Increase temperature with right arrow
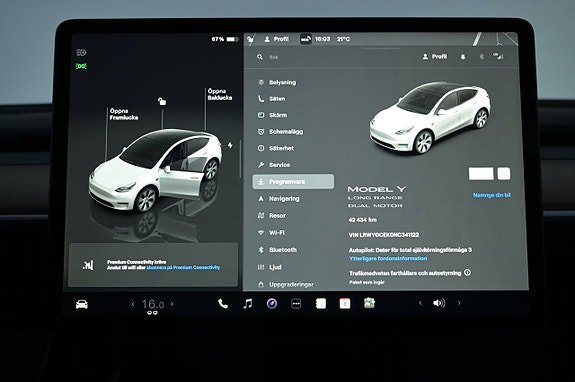Viewport: 575px width, 382px height. pyautogui.click(x=172, y=304)
